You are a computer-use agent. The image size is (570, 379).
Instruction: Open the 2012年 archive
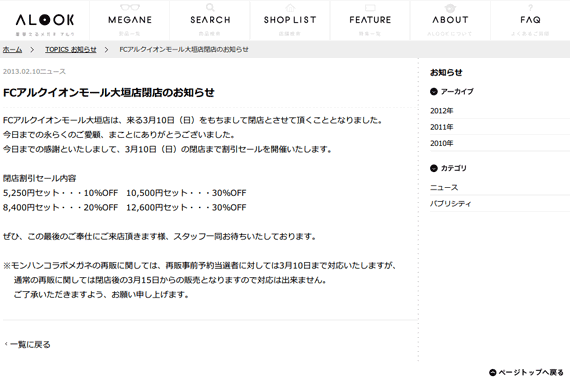coord(442,111)
